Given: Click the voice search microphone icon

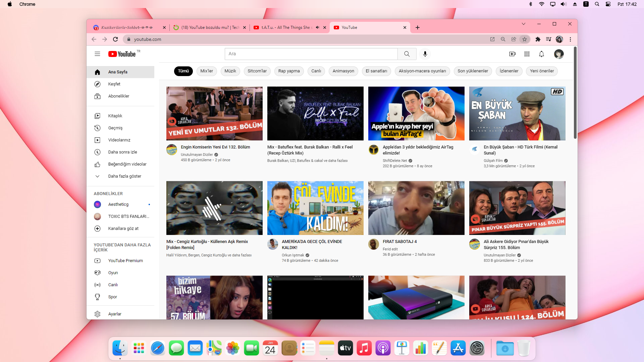Looking at the screenshot, I should point(425,54).
